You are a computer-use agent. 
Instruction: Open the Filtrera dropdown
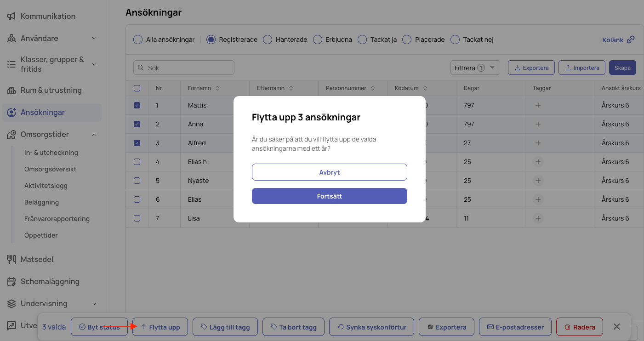point(475,68)
